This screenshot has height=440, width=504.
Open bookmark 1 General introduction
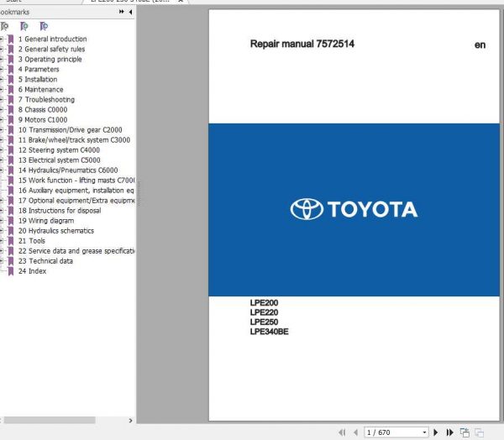tap(52, 39)
